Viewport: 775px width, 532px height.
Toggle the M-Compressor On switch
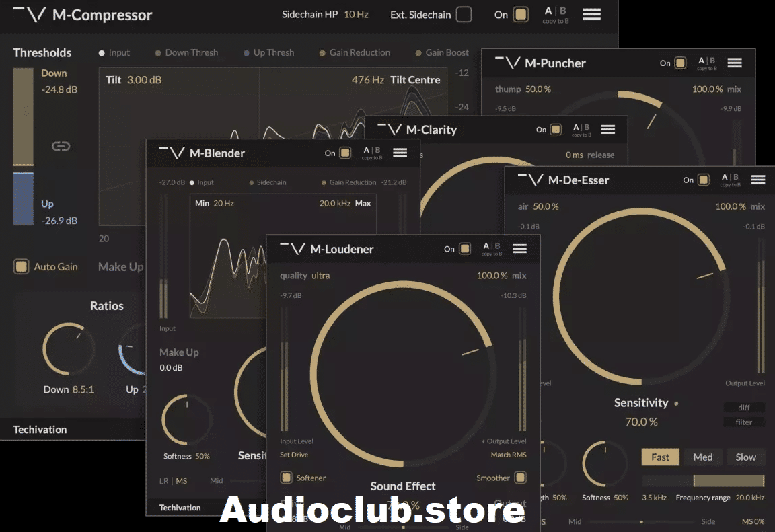coord(521,14)
